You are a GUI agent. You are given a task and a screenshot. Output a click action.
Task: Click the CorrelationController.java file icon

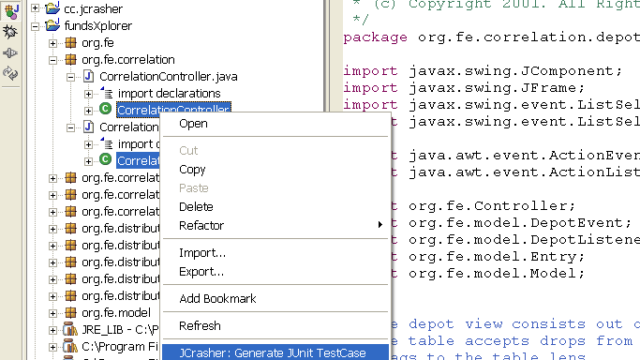(88, 76)
